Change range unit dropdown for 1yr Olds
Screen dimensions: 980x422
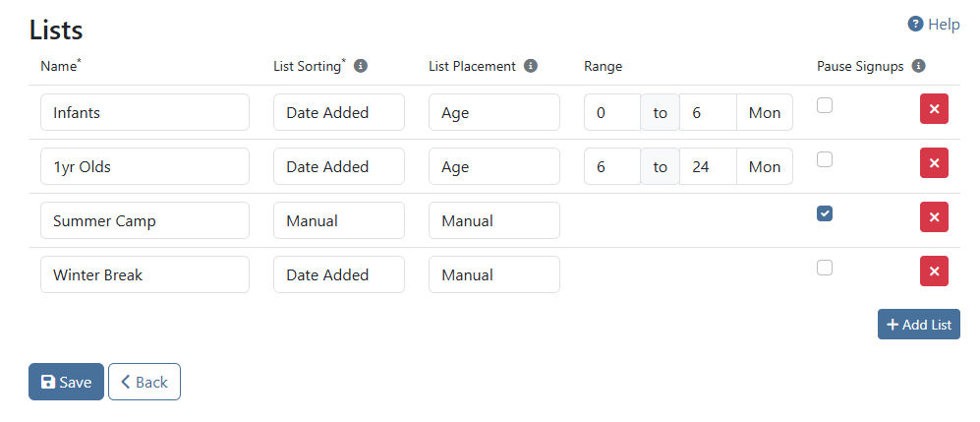tap(765, 166)
